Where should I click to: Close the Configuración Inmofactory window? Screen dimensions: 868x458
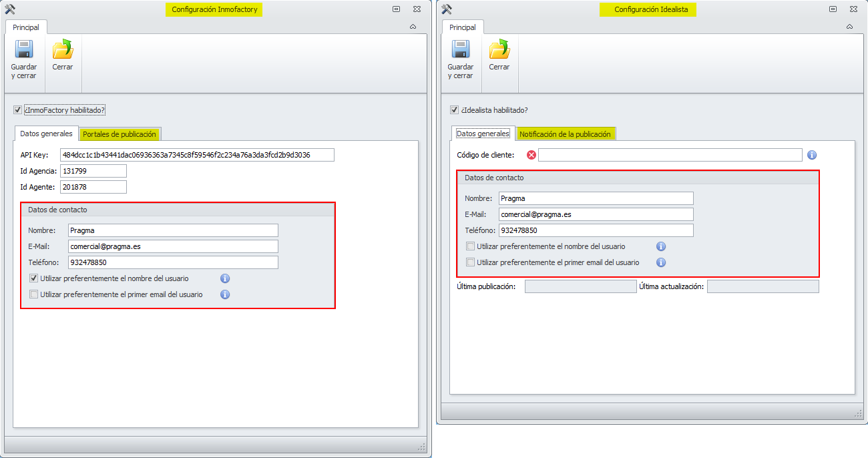tap(417, 9)
